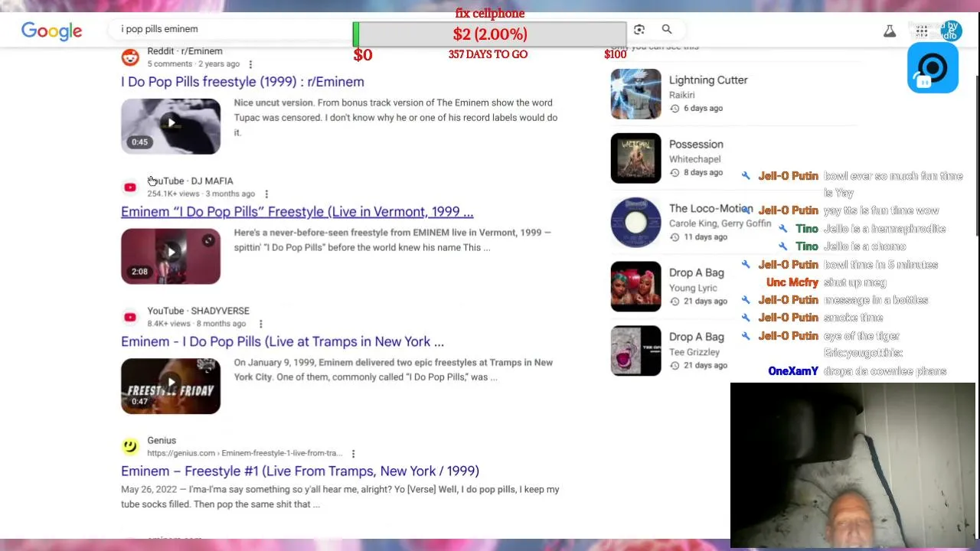Open Genius Freestyle #1 Live From Tramps link
Screen dimensions: 980x551
(x=300, y=471)
